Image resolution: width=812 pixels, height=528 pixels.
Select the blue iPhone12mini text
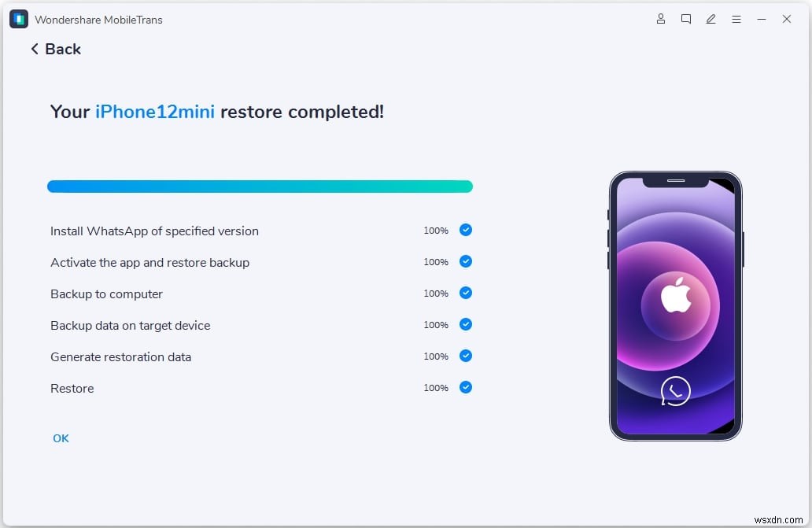(154, 112)
